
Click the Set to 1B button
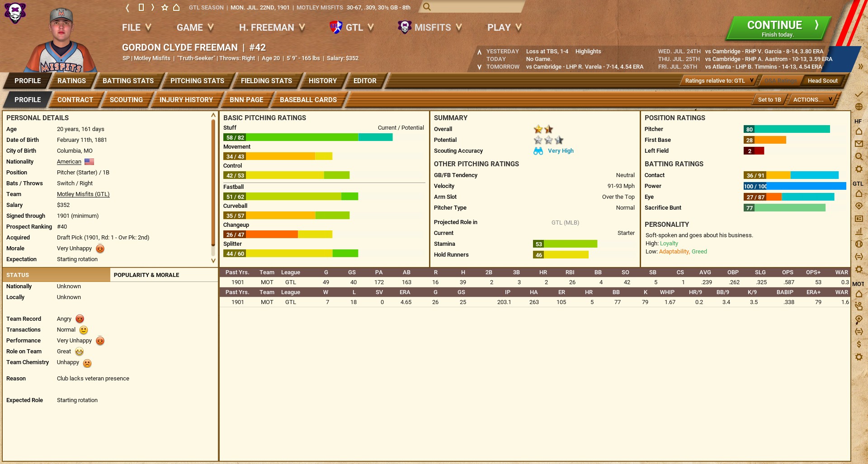coord(769,100)
